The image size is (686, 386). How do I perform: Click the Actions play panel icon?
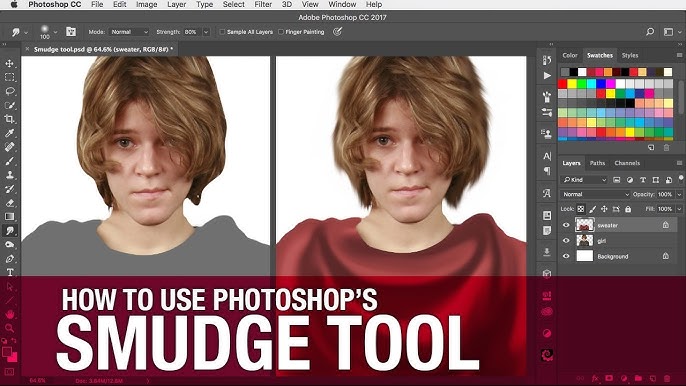pos(547,76)
